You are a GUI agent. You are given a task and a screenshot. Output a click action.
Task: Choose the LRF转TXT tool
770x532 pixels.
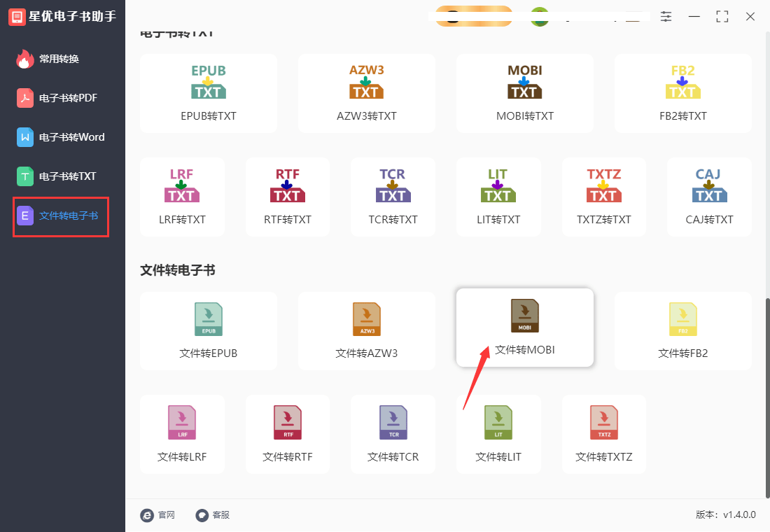(182, 197)
